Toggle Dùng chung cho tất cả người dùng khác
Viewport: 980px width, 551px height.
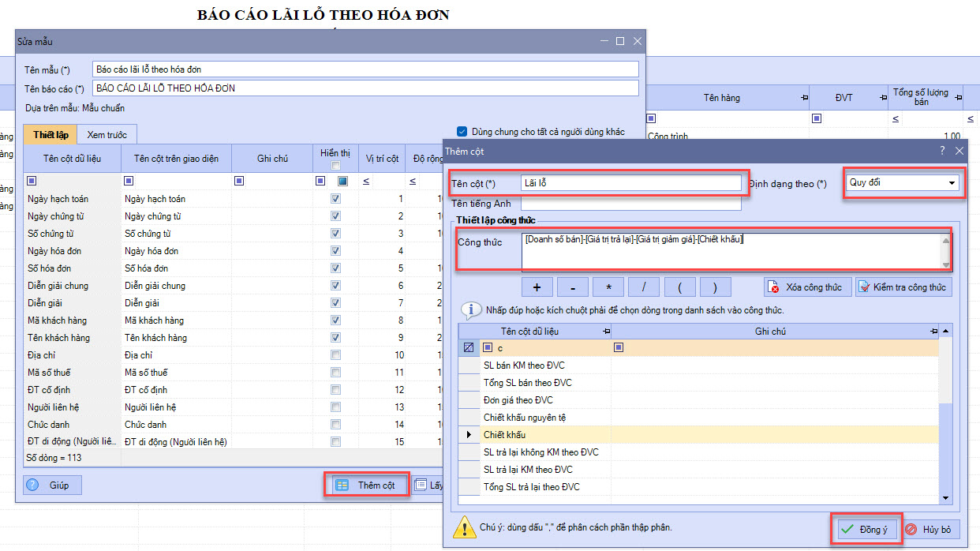(462, 131)
